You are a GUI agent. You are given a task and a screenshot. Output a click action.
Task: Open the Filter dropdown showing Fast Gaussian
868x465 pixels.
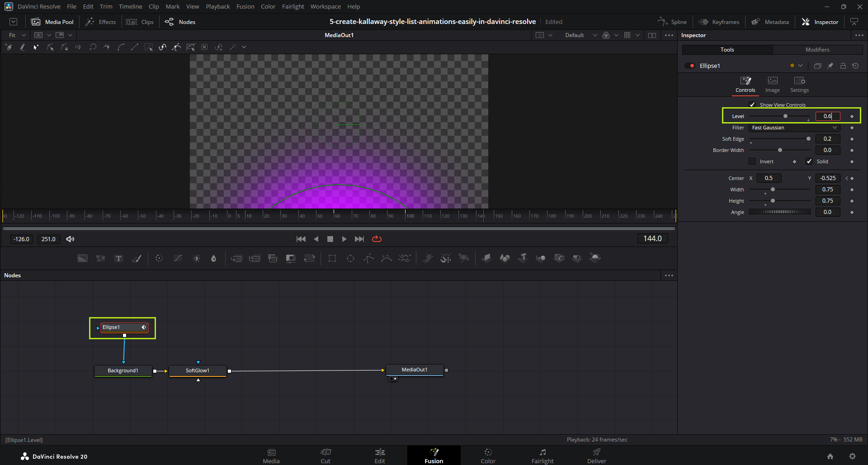click(x=794, y=128)
